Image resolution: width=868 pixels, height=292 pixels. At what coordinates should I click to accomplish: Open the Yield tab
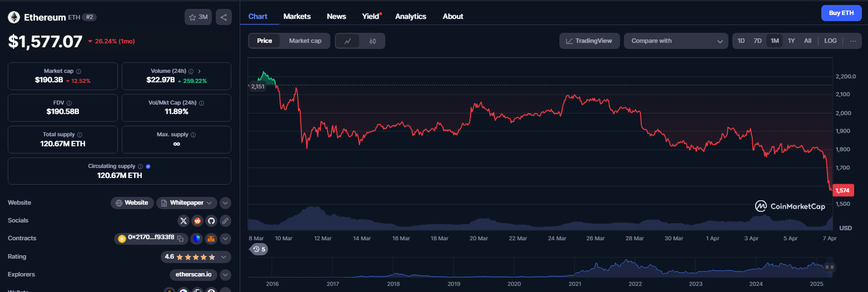click(371, 16)
